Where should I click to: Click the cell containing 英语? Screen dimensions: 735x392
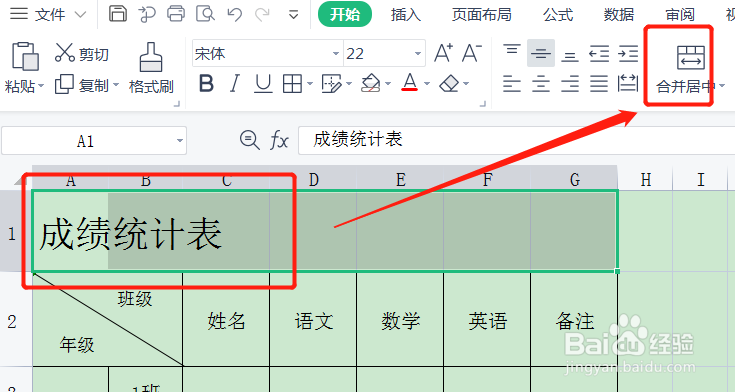tap(487, 320)
